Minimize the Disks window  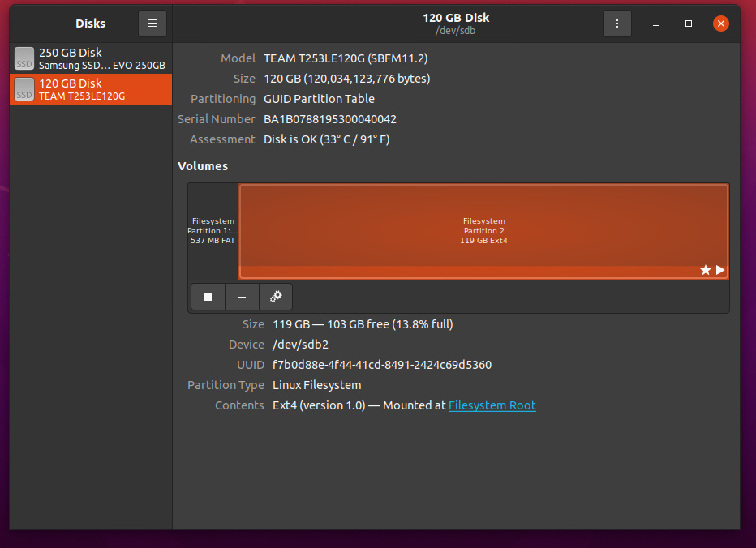(x=656, y=24)
